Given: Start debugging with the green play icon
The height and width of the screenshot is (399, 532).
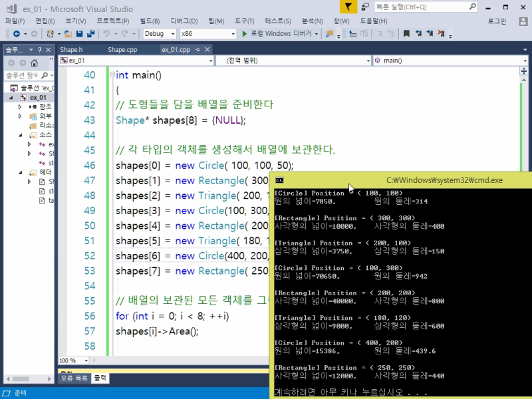Looking at the screenshot, I should [244, 34].
